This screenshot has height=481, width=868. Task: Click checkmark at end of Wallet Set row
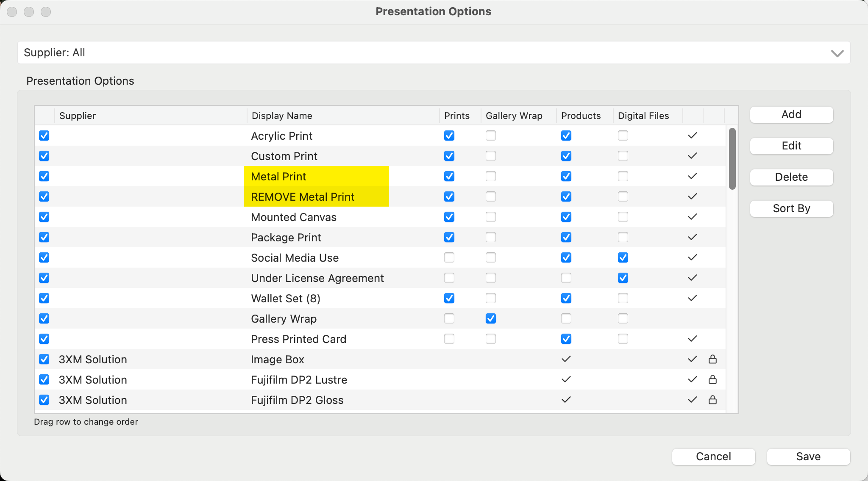pyautogui.click(x=692, y=298)
